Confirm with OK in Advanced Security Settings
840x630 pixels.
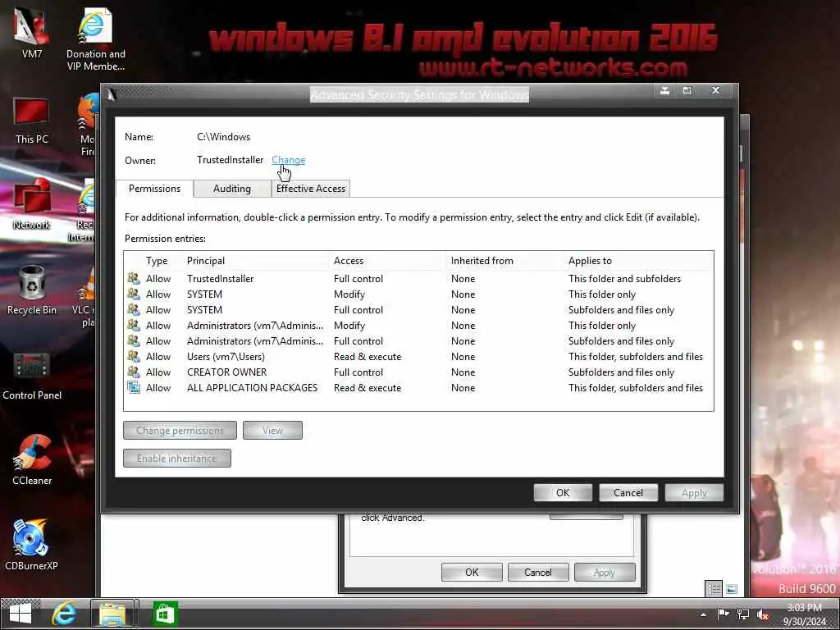563,493
